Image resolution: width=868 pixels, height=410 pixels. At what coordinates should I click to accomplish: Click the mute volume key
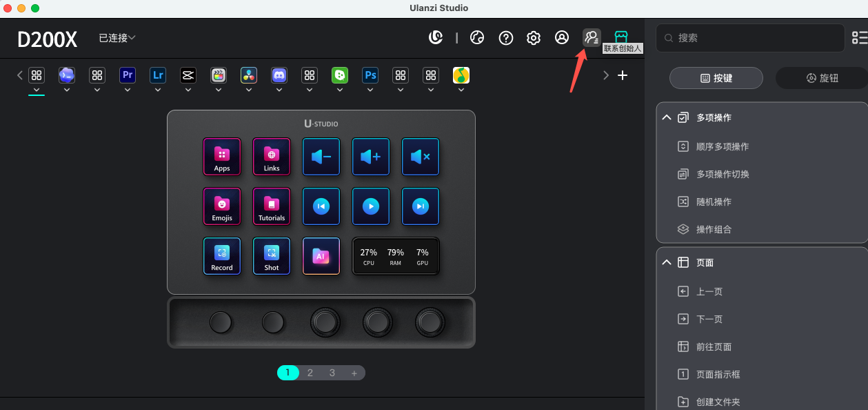[421, 157]
